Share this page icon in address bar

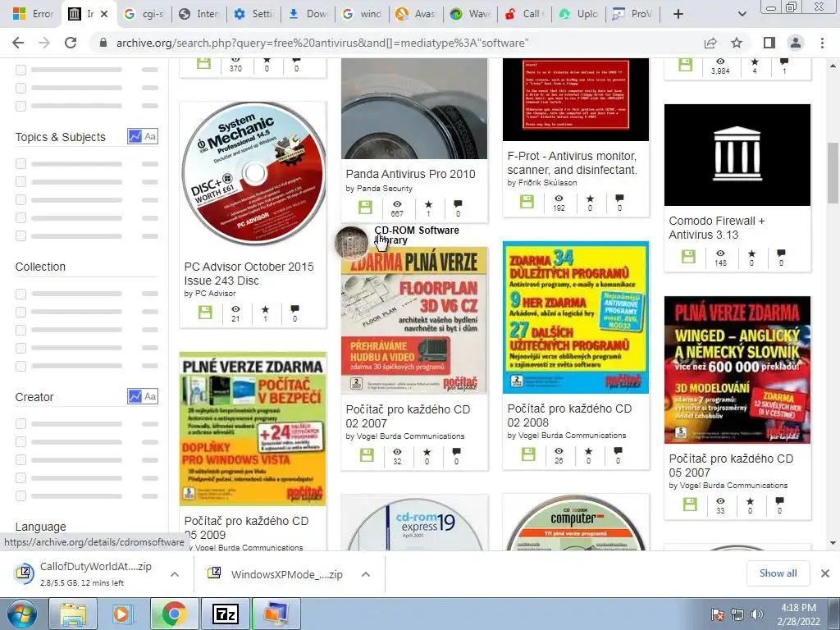coord(710,43)
